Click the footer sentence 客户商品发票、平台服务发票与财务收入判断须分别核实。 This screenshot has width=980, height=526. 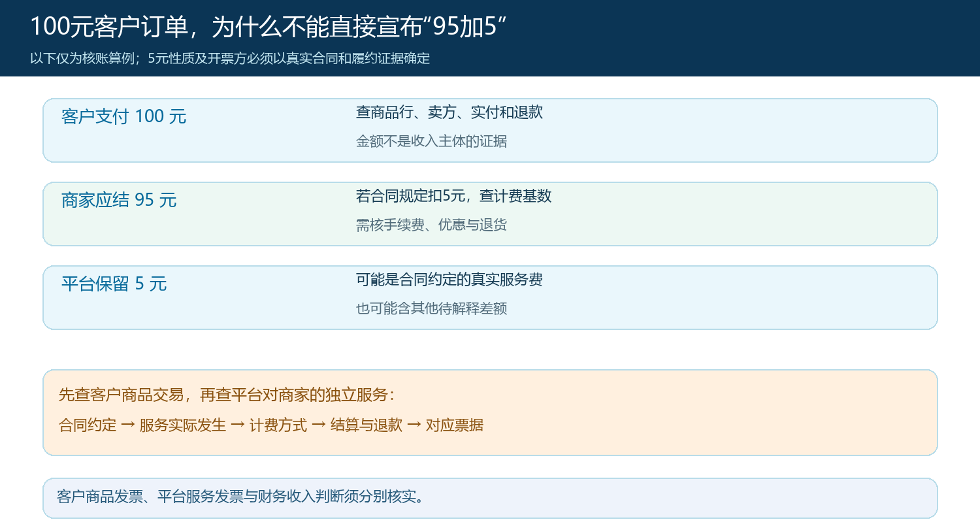point(240,497)
